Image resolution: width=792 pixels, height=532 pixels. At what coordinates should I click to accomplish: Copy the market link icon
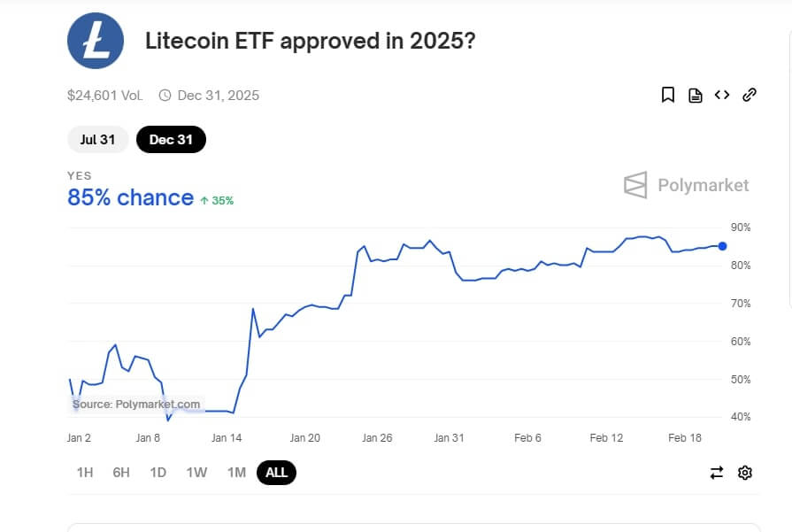[750, 95]
